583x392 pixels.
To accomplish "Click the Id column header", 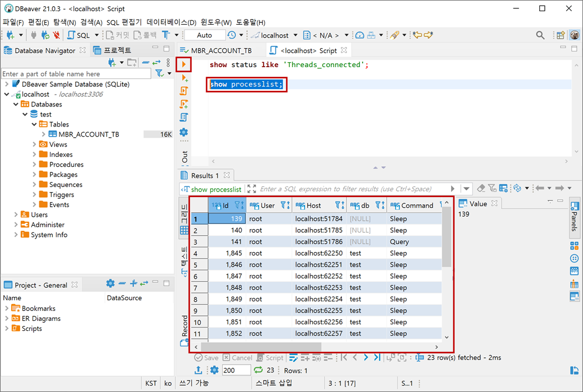I will pos(227,206).
